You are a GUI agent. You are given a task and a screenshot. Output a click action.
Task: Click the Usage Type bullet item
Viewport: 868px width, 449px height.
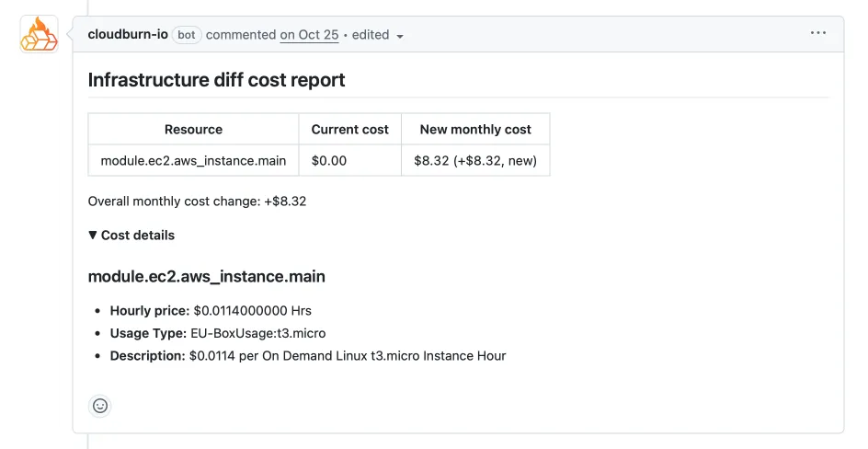point(218,333)
